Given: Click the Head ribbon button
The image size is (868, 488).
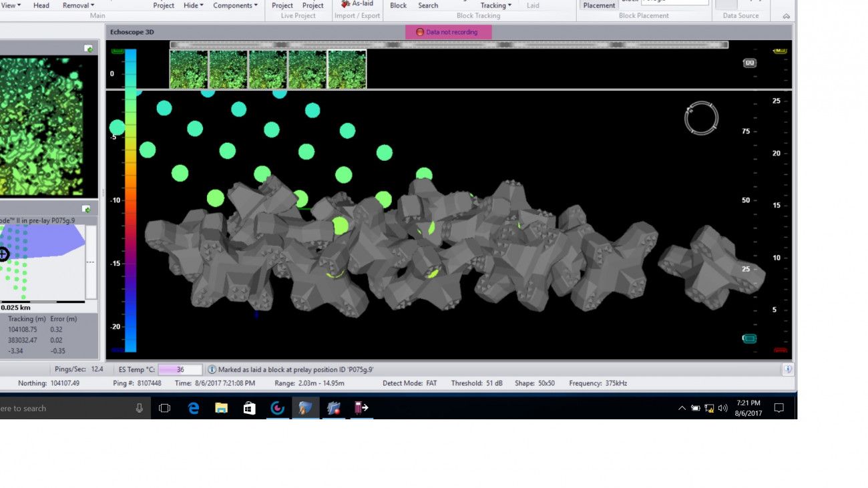Looking at the screenshot, I should click(x=41, y=5).
